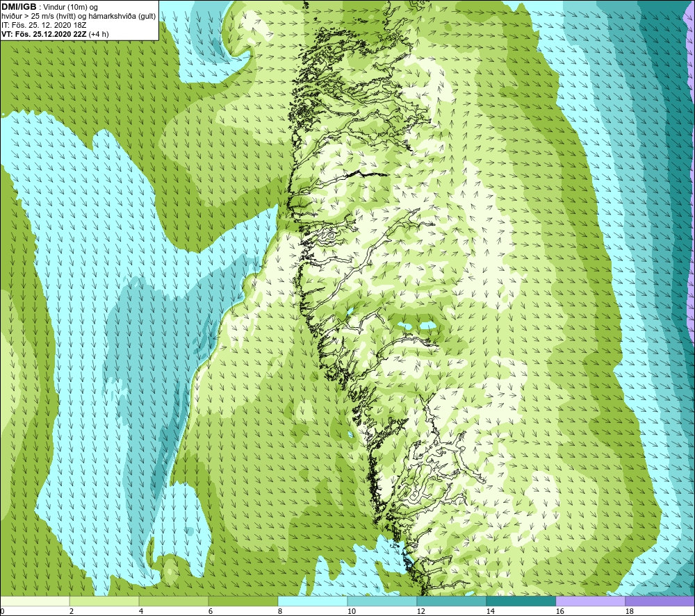Click the 0–2 m/s pale yellow legend swatch
The width and height of the screenshot is (695, 616).
click(35, 601)
